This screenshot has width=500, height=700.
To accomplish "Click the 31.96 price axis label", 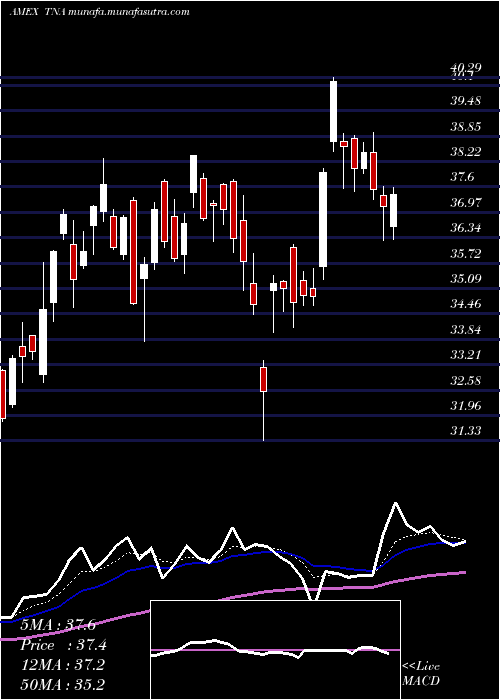I will (x=466, y=406).
